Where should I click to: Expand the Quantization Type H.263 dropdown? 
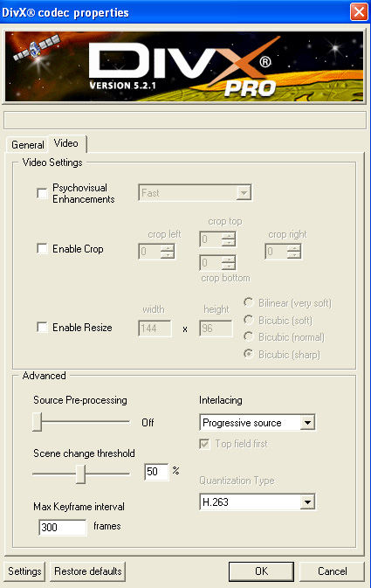click(258, 502)
